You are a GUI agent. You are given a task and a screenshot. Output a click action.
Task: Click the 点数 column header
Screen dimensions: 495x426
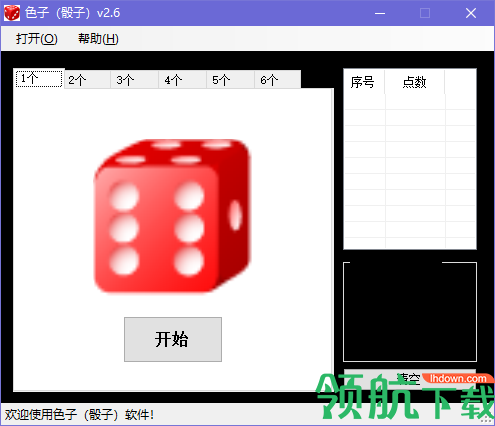click(x=415, y=82)
